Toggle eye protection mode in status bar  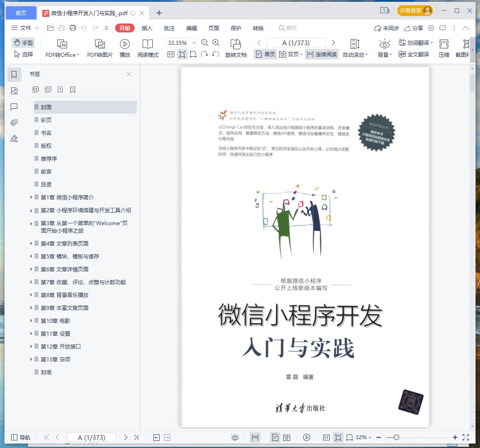click(x=235, y=437)
